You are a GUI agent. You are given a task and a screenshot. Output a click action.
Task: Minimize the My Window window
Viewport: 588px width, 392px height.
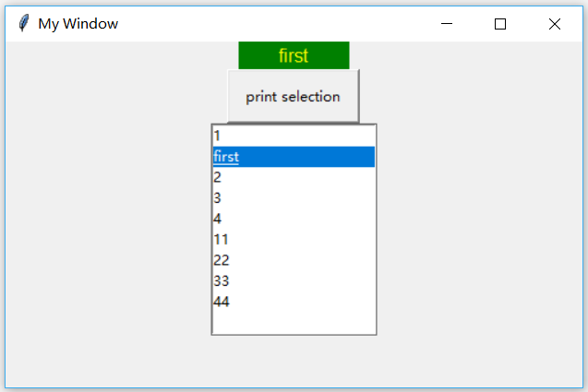coord(447,24)
